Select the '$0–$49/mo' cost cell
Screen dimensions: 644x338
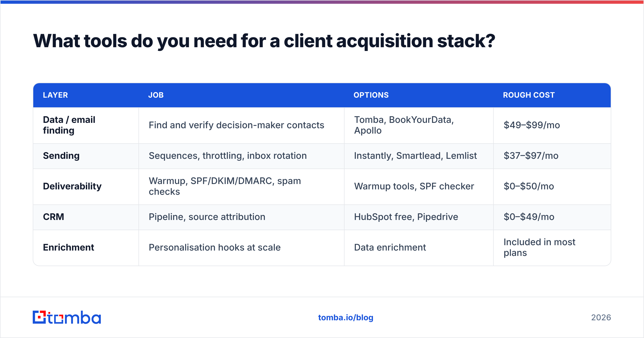click(552, 217)
